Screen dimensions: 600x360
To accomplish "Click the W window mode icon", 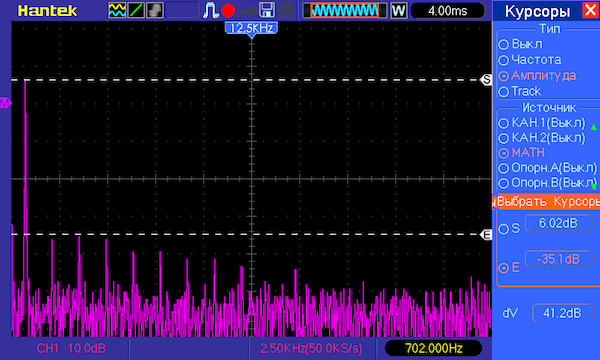I will pyautogui.click(x=398, y=10).
